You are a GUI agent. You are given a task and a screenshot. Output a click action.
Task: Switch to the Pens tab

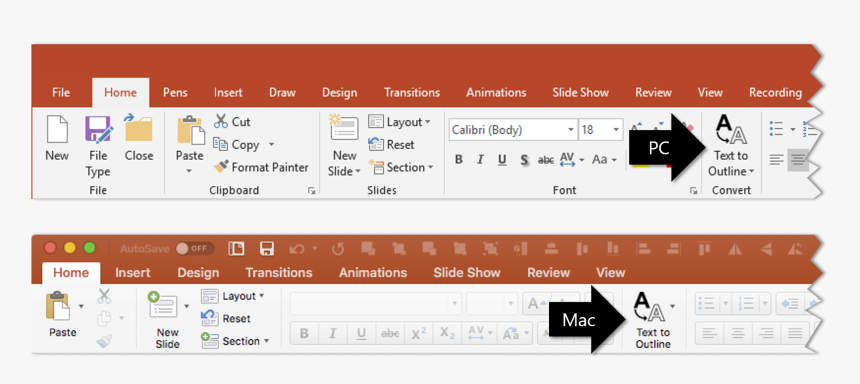[176, 93]
